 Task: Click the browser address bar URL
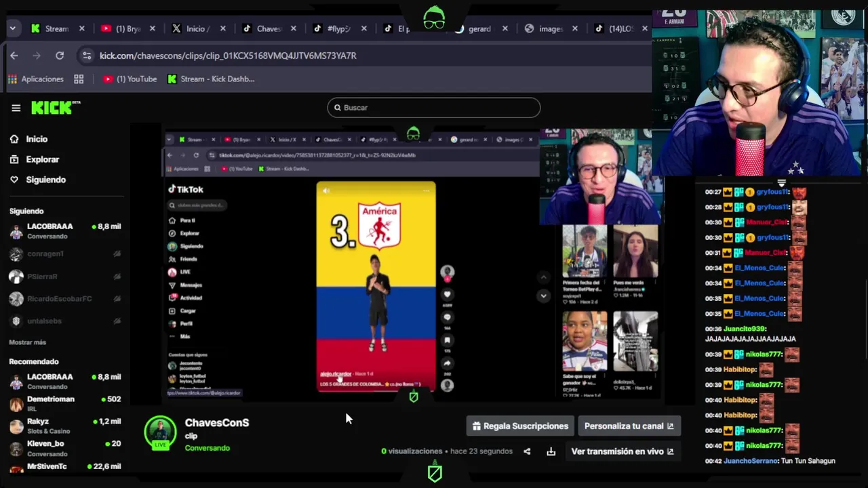pos(228,56)
